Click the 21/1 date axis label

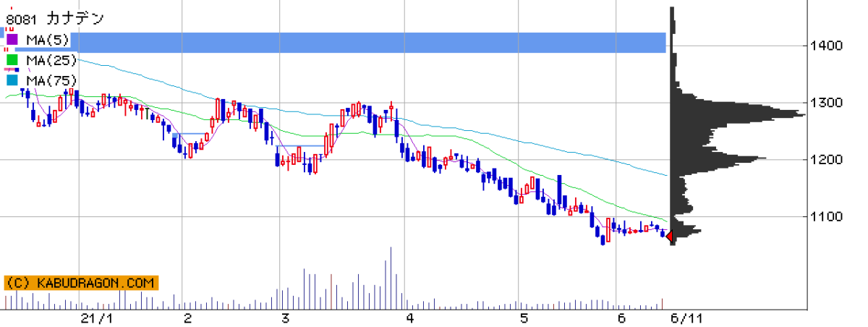tap(98, 318)
